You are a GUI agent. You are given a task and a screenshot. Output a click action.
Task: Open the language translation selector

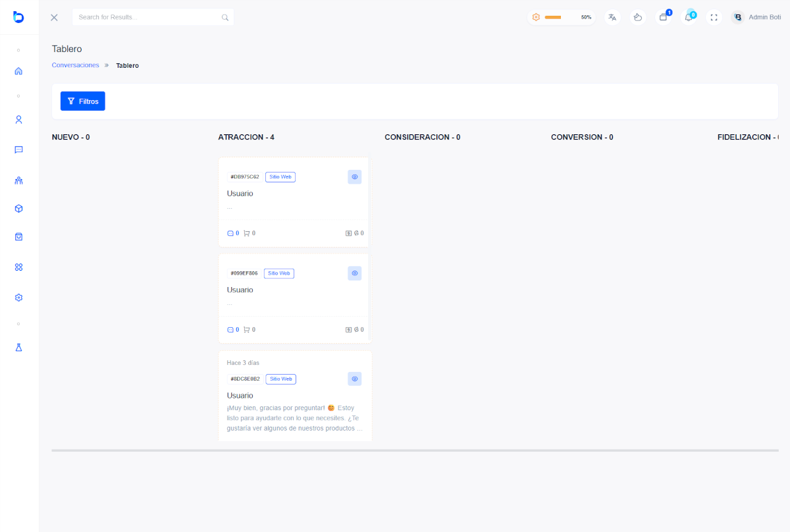pos(612,17)
